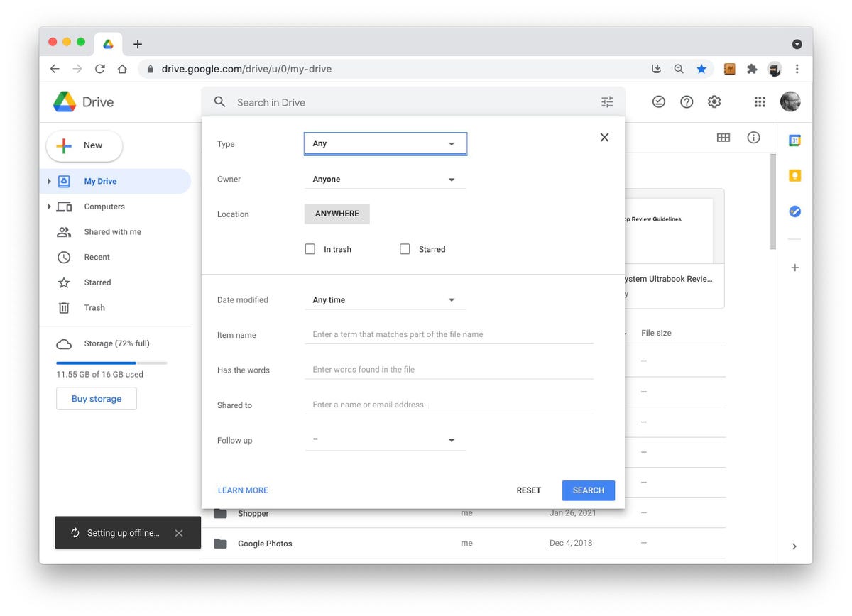The height and width of the screenshot is (616, 852).
Task: Open the Help question mark icon
Action: (687, 102)
